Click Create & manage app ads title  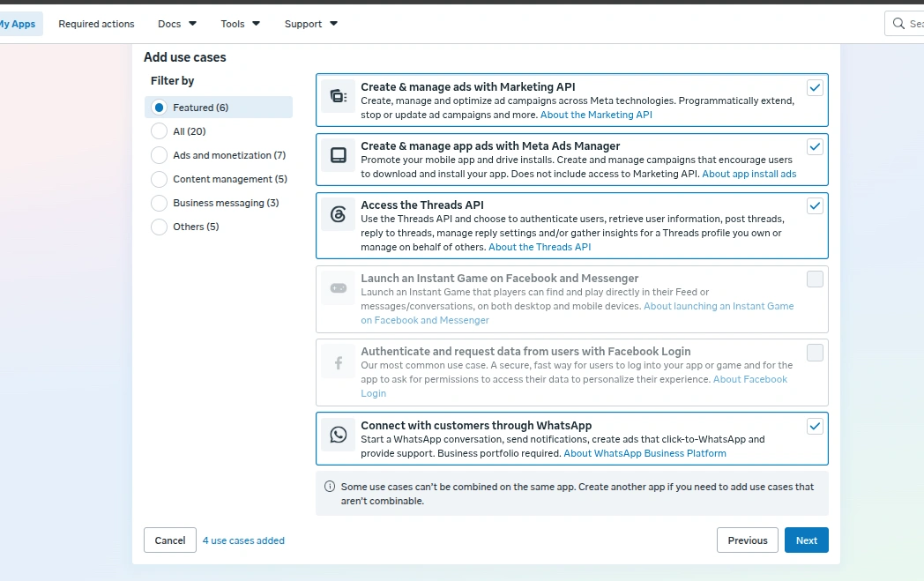(x=490, y=145)
